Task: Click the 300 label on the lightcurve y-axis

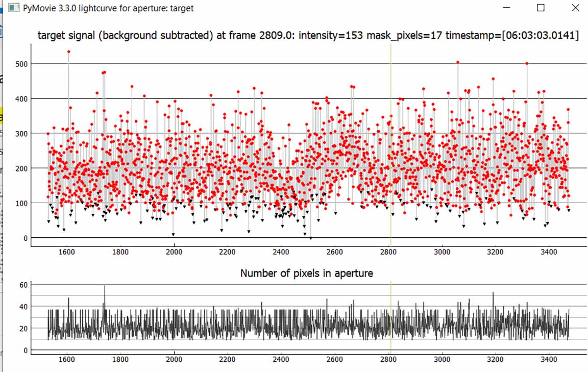Action: tap(21, 134)
